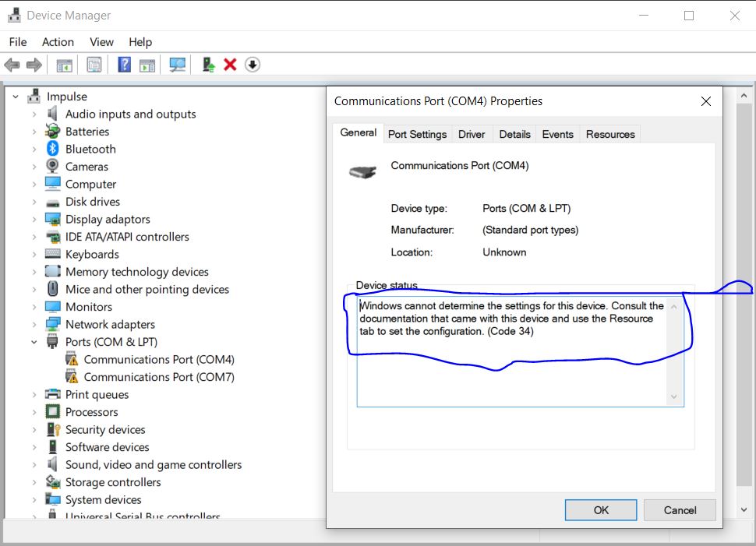Close the COM4 Properties dialog

pos(706,101)
